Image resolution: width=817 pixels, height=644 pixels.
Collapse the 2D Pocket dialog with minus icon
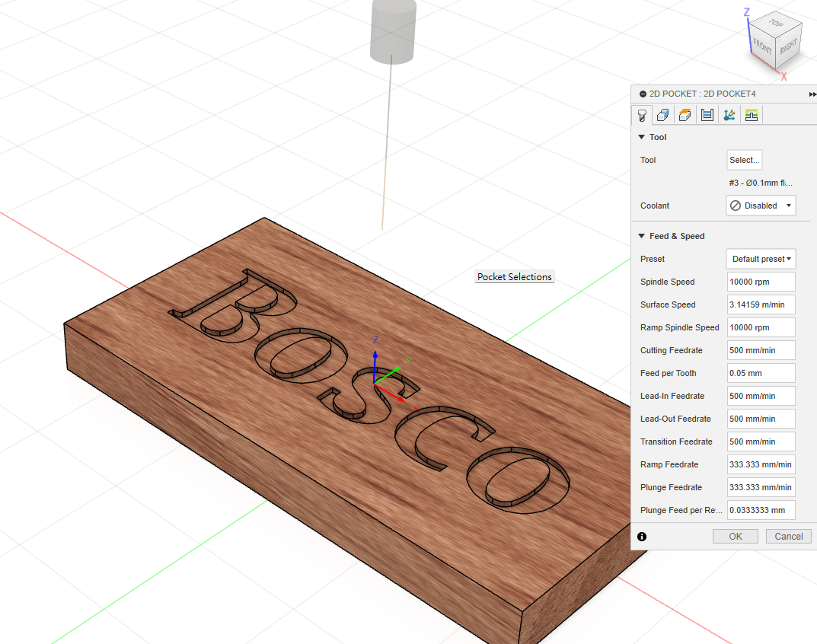click(x=643, y=94)
